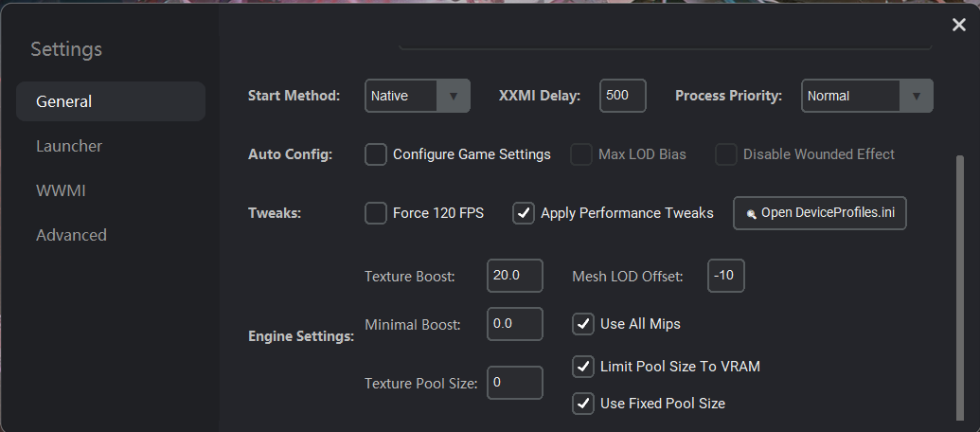Image resolution: width=980 pixels, height=432 pixels.
Task: Uncheck Limit Pool Size To VRAM
Action: 583,367
